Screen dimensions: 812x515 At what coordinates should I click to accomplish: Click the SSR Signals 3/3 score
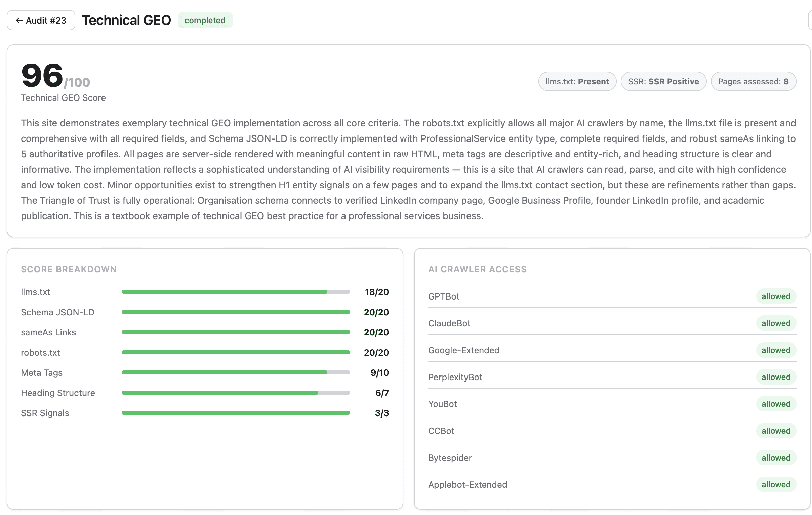pyautogui.click(x=381, y=413)
